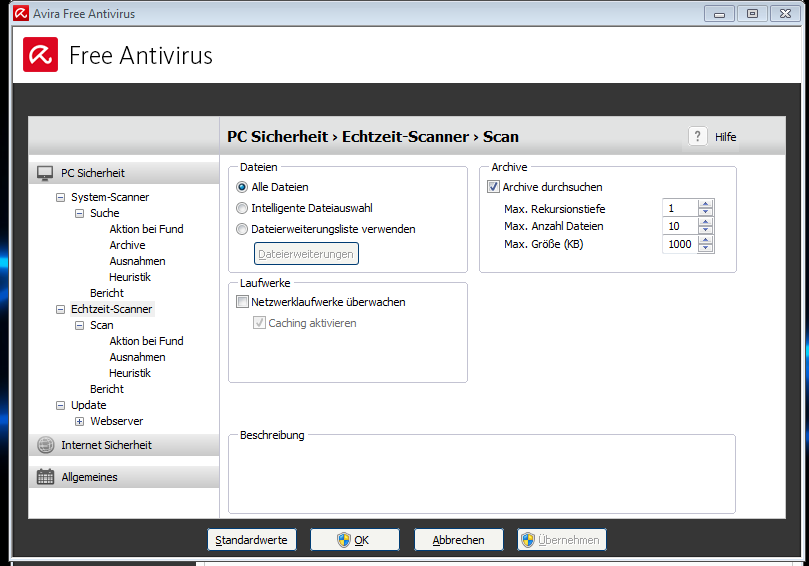The image size is (809, 566).
Task: Confirm settings with the OK button
Action: (354, 540)
